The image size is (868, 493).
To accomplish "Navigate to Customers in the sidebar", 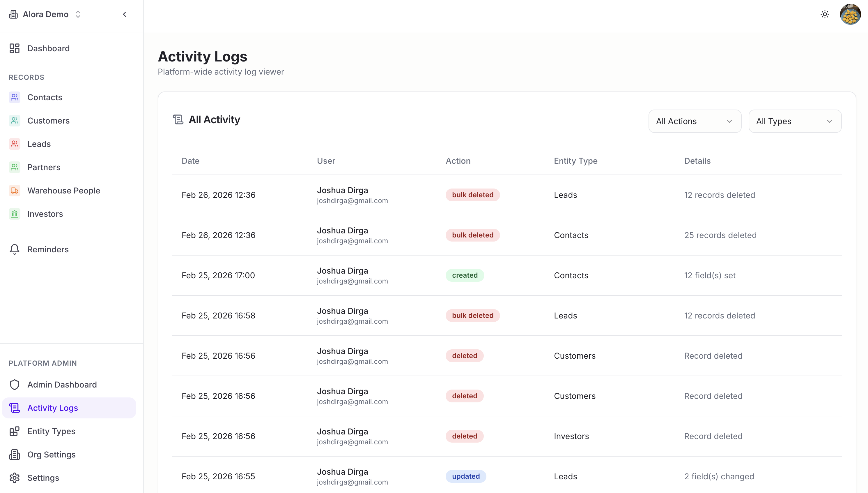I will pyautogui.click(x=48, y=121).
